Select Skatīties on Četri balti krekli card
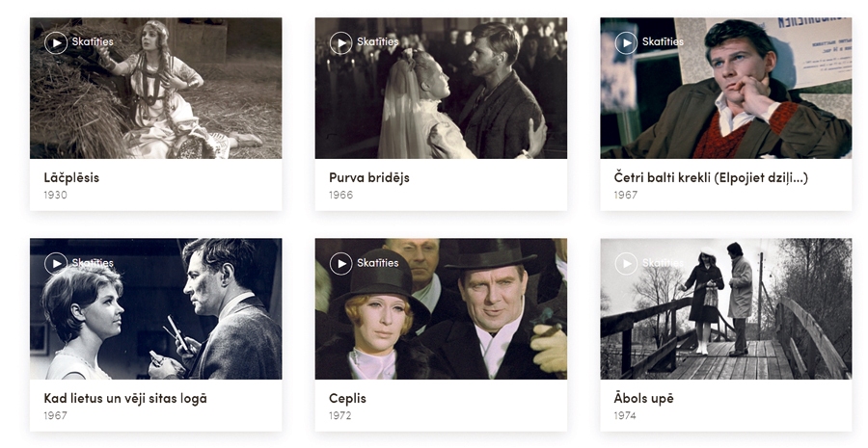868x448 pixels. 664,42
